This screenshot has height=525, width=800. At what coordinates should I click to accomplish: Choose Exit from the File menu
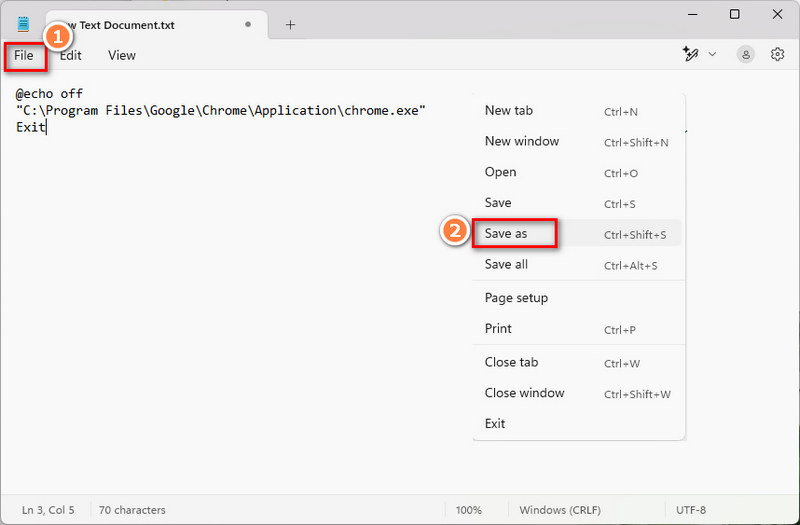[x=578, y=423]
